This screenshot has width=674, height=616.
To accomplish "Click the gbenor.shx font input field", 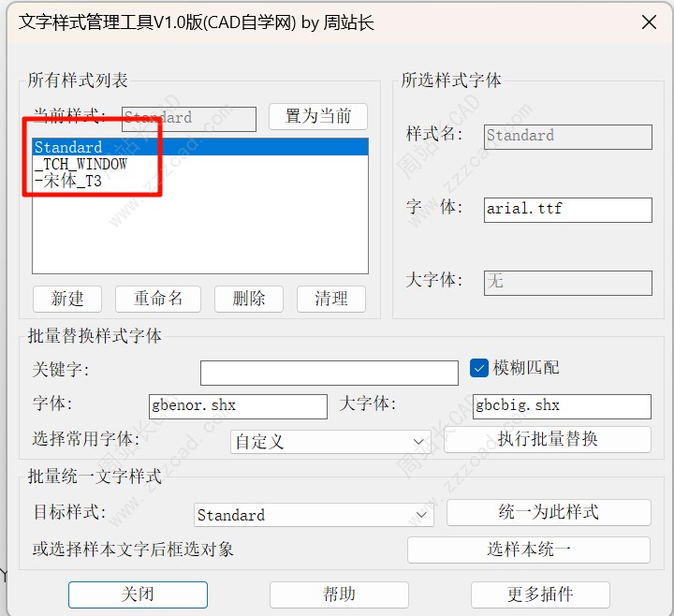I will pyautogui.click(x=238, y=405).
